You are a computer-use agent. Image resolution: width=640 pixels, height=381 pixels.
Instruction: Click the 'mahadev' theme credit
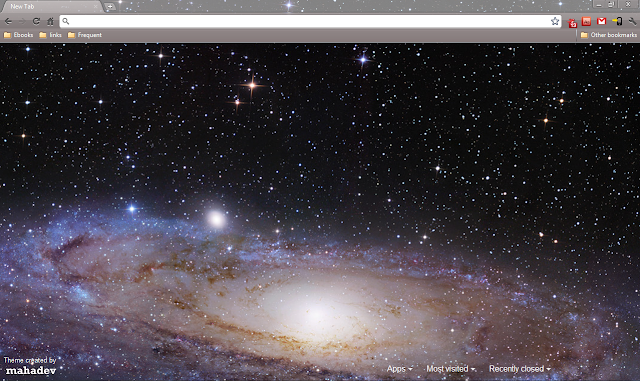31,371
